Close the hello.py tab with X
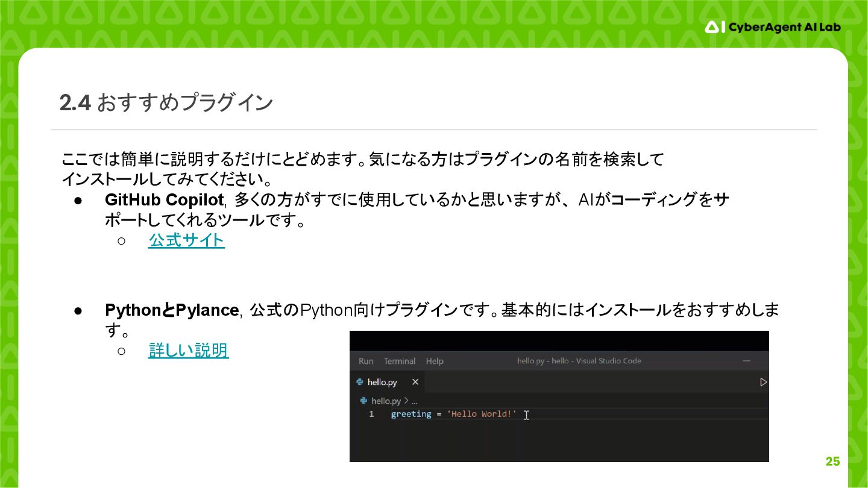 pos(415,382)
